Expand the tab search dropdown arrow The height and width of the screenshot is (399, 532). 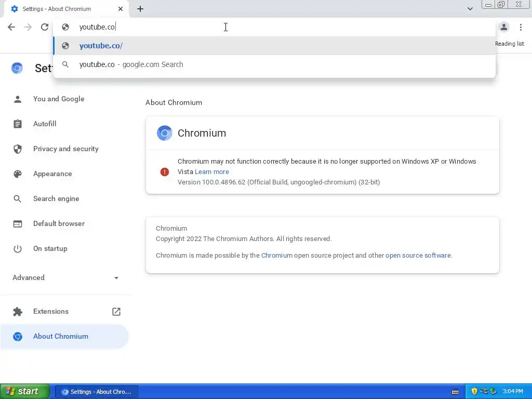(470, 9)
